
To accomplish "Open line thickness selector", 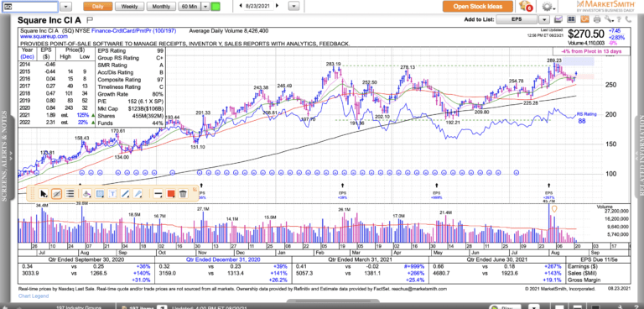I will (158, 193).
